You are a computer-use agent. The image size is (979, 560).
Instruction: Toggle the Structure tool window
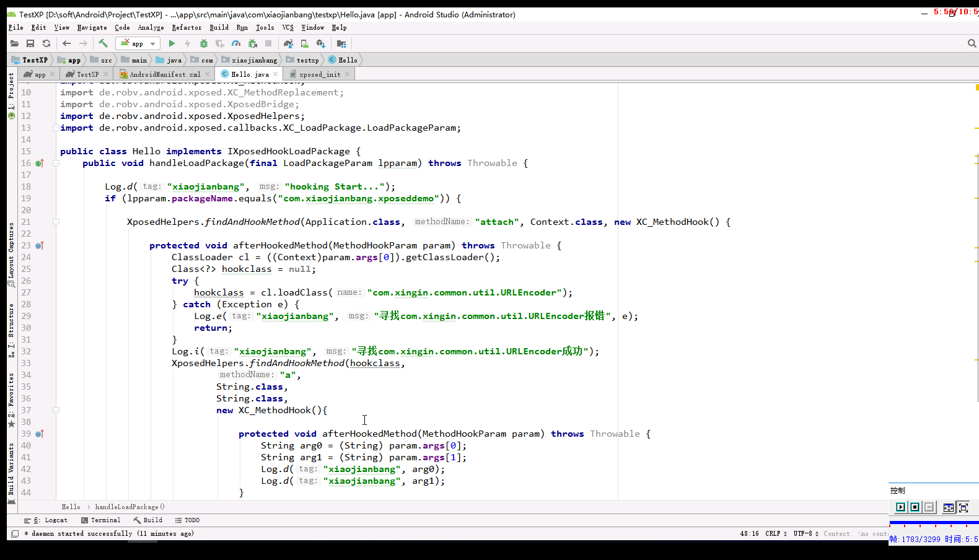(11, 330)
